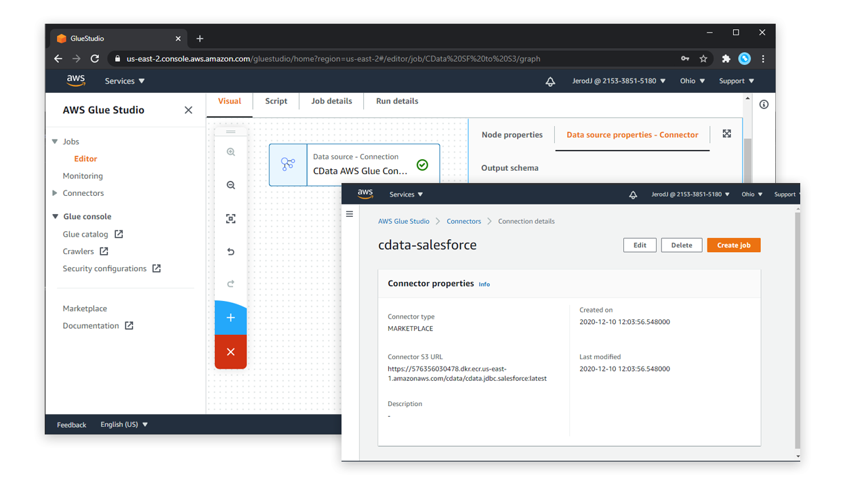Screen dimensions: 868x488
Task: Open the browser extensions puzzle icon
Action: click(726, 59)
